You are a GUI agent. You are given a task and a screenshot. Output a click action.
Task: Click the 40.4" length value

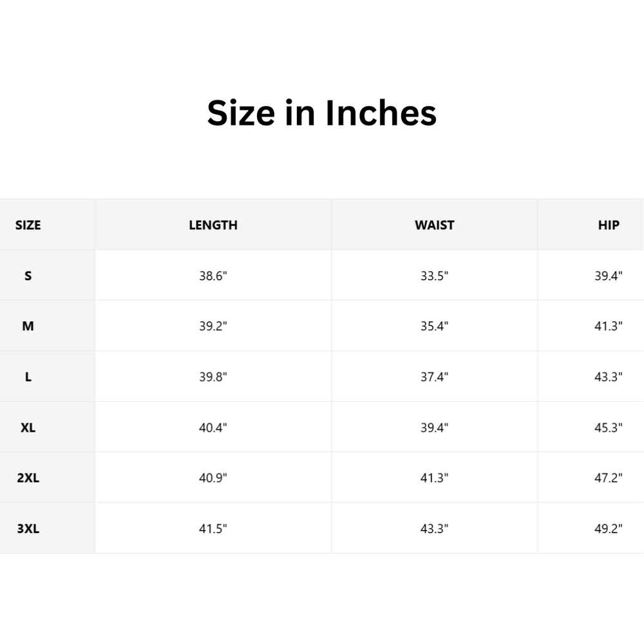pos(213,427)
